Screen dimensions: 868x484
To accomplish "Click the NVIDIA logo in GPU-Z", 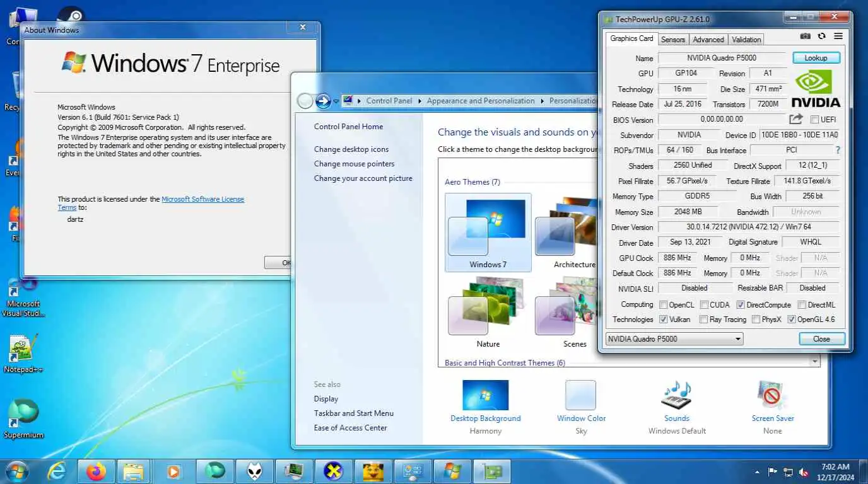I will pyautogui.click(x=816, y=89).
